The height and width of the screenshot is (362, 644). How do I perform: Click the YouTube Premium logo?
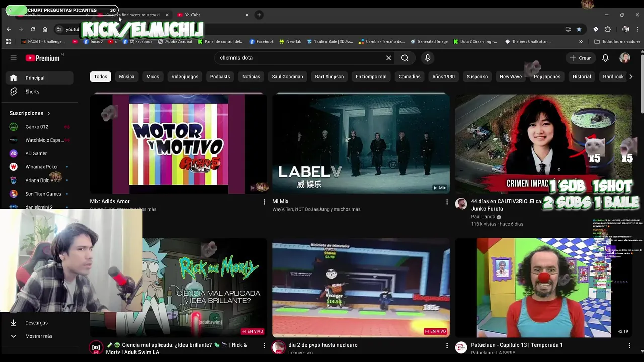pyautogui.click(x=43, y=58)
